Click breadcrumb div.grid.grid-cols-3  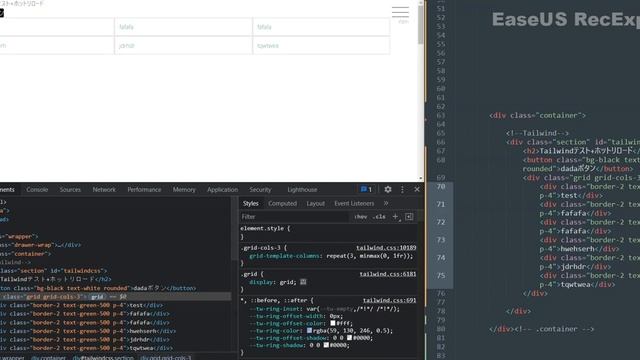tap(166, 358)
